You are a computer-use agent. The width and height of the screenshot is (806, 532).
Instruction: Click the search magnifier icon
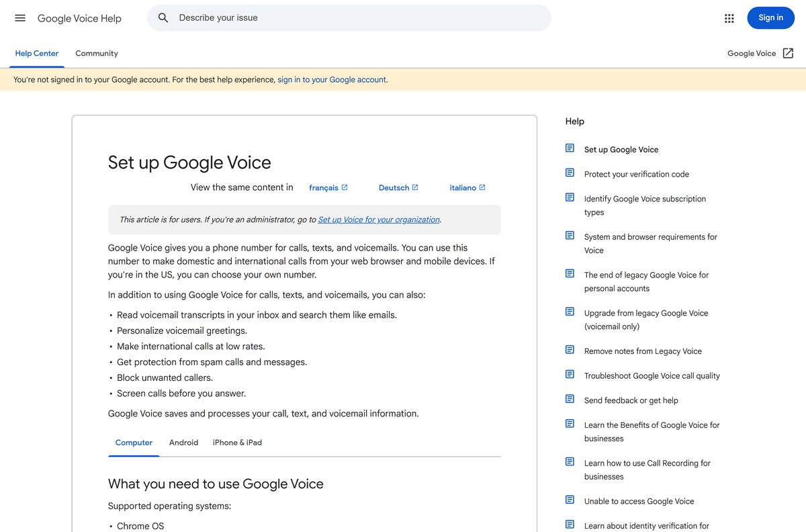pyautogui.click(x=163, y=18)
